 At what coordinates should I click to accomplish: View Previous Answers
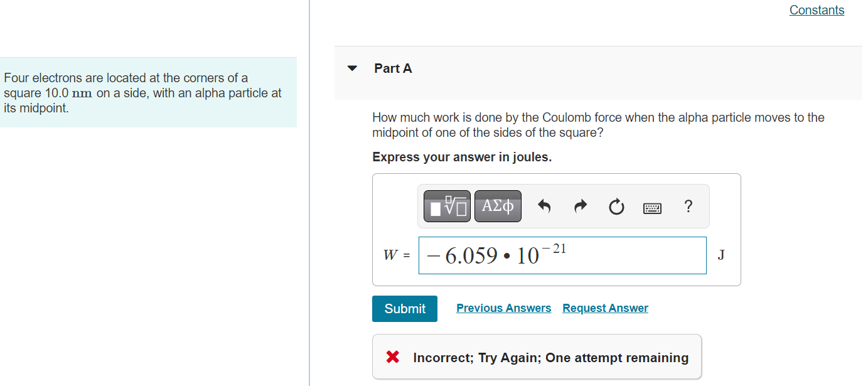(x=503, y=308)
